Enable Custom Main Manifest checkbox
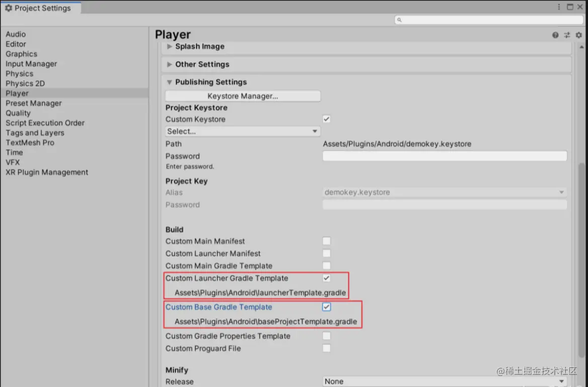 pos(327,241)
